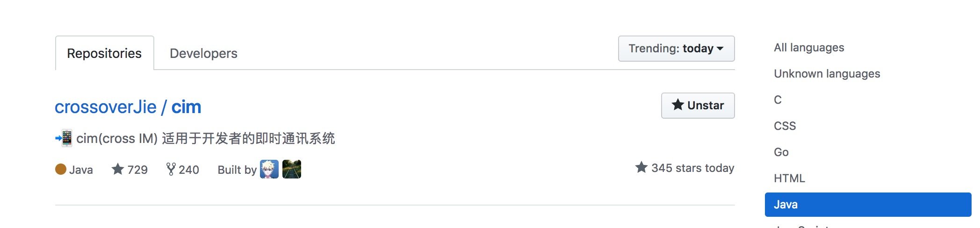Viewport: 980px width, 228px height.
Task: Click the star icon beside 729
Action: pyautogui.click(x=118, y=169)
